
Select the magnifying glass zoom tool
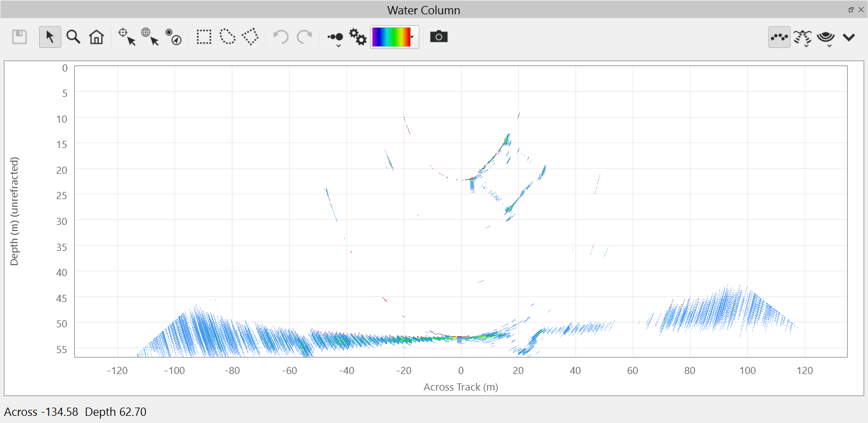[73, 37]
